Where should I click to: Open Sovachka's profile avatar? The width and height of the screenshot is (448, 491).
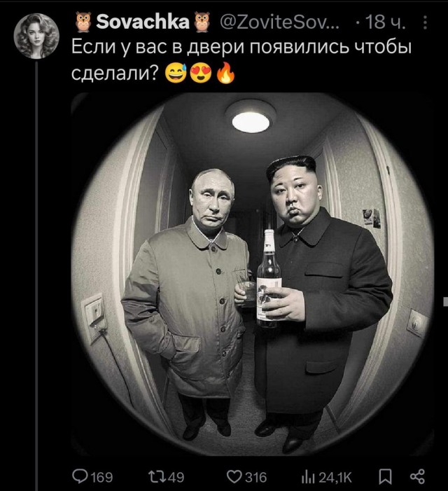[x=36, y=36]
